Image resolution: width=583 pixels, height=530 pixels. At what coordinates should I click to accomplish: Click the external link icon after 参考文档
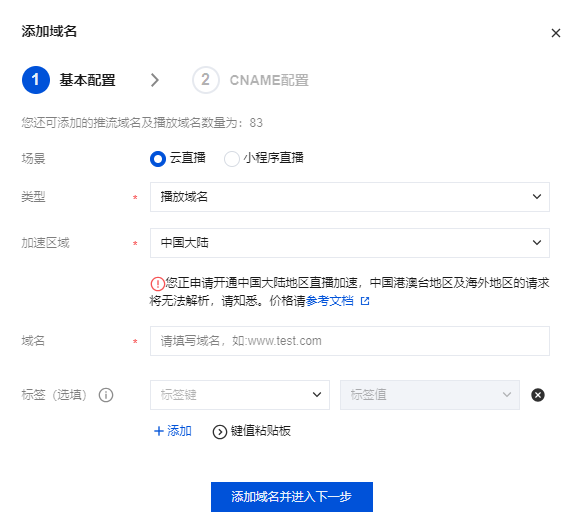tap(365, 301)
